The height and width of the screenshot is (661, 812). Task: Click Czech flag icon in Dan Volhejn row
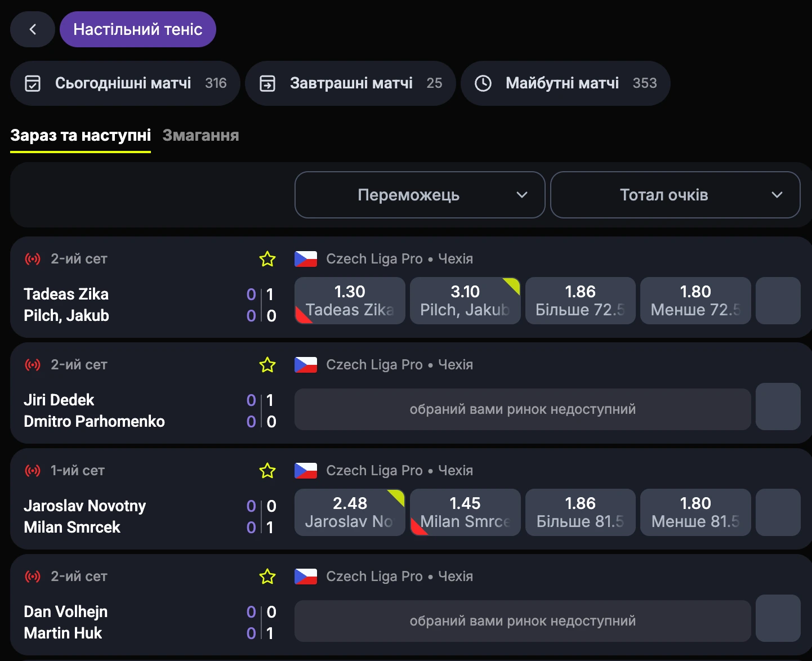tap(306, 577)
